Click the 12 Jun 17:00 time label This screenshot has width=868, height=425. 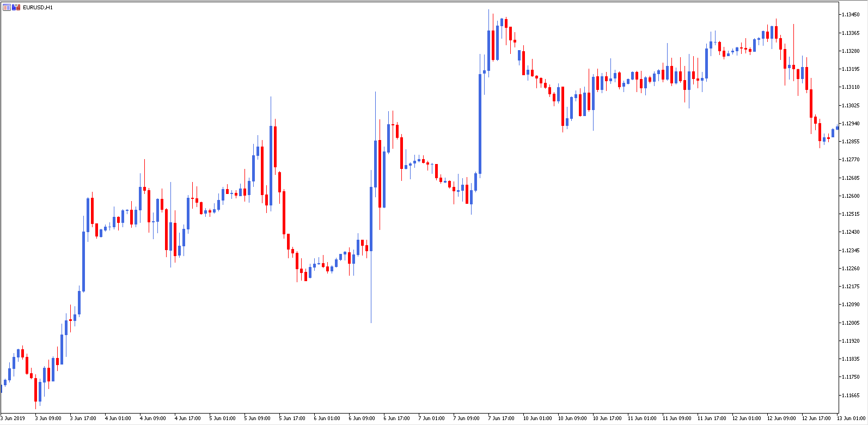[816, 418]
